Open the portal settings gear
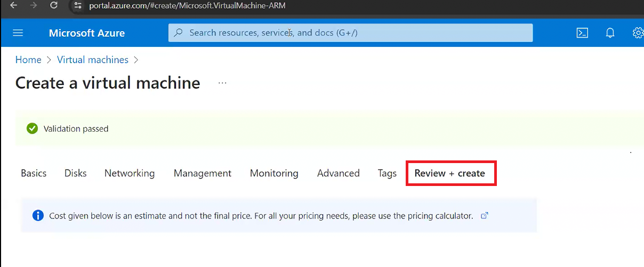The height and width of the screenshot is (267, 644). (638, 33)
